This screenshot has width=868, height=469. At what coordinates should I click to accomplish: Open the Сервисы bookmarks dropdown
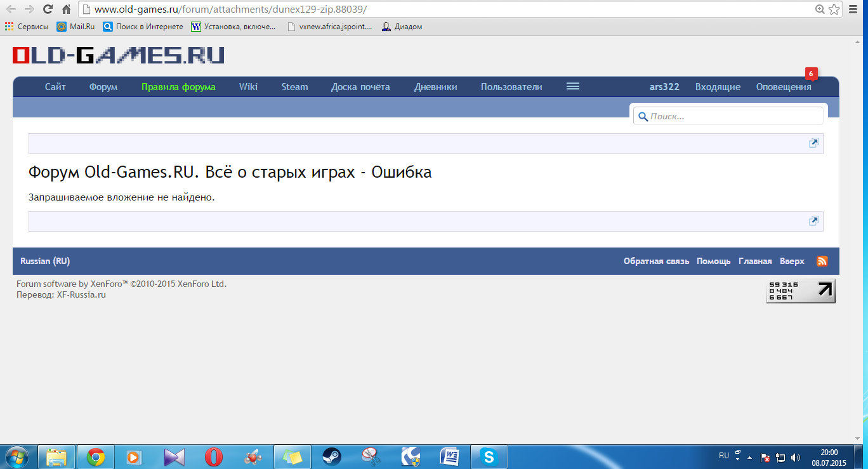[28, 27]
